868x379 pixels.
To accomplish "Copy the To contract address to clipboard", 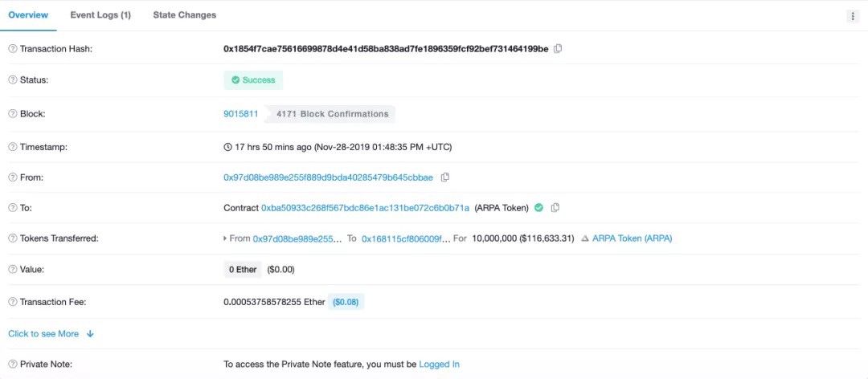I will (x=555, y=207).
